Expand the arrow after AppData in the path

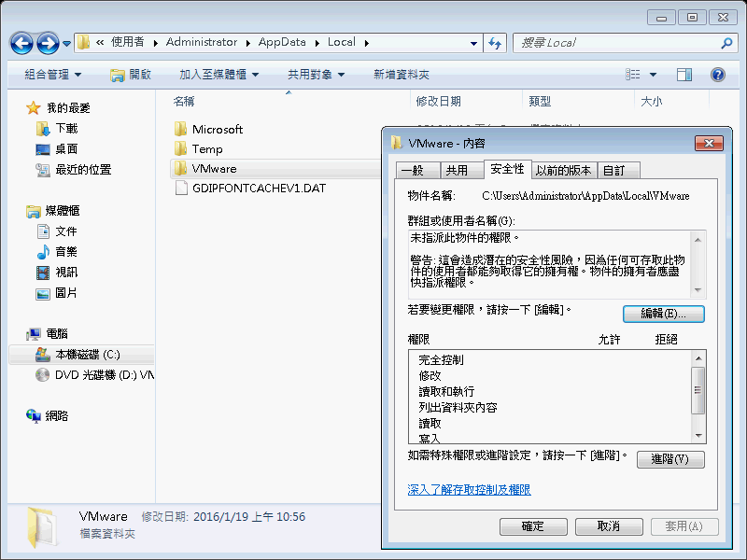[317, 43]
